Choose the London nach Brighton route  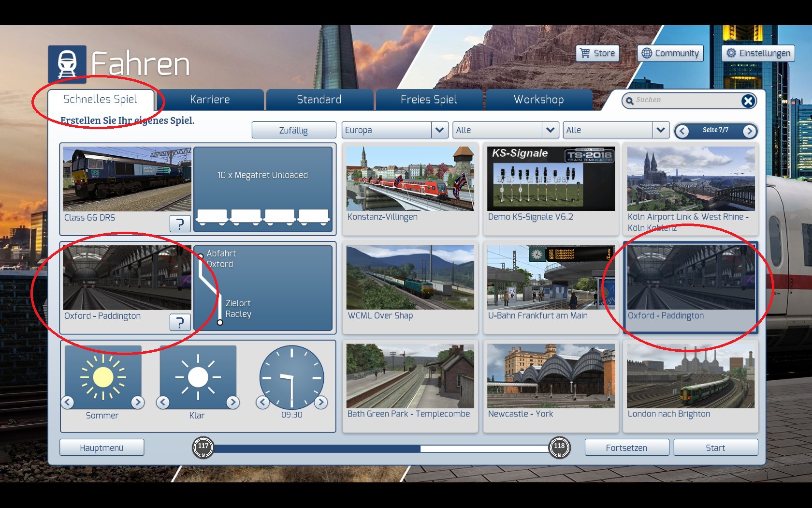pos(691,386)
